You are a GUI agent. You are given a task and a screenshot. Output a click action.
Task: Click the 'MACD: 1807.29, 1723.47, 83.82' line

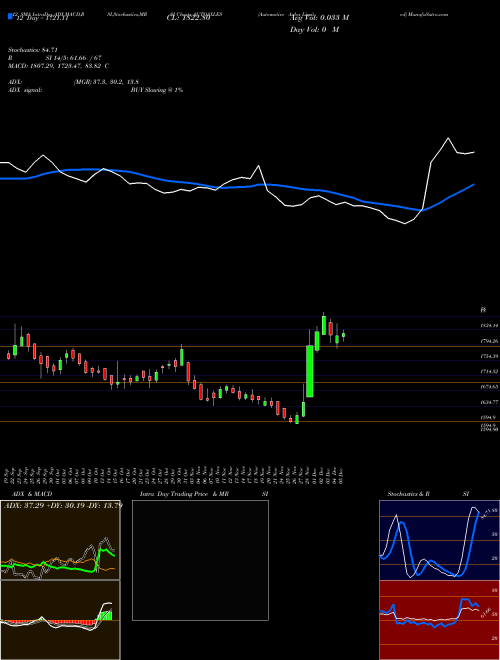pos(55,66)
